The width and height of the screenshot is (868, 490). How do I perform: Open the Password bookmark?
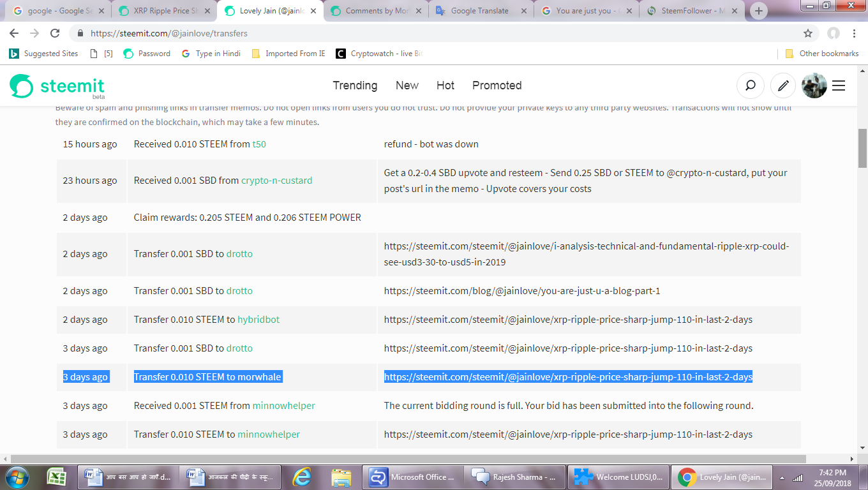[147, 54]
